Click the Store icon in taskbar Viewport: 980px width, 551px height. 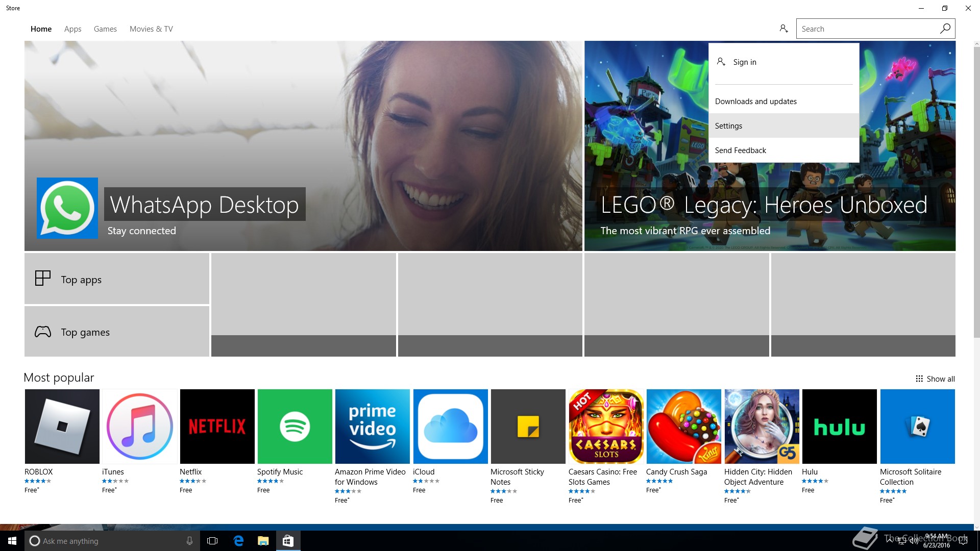288,541
